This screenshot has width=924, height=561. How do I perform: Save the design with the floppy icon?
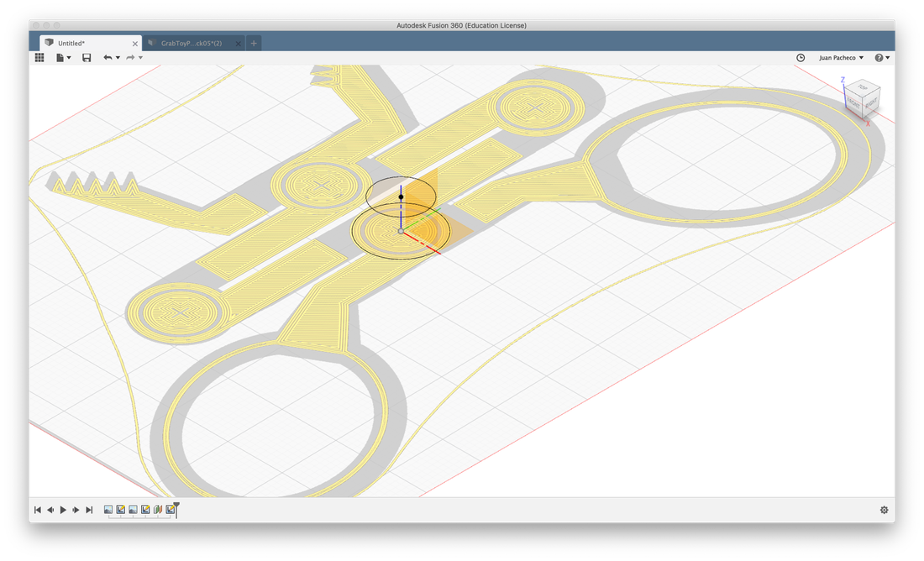pyautogui.click(x=87, y=57)
